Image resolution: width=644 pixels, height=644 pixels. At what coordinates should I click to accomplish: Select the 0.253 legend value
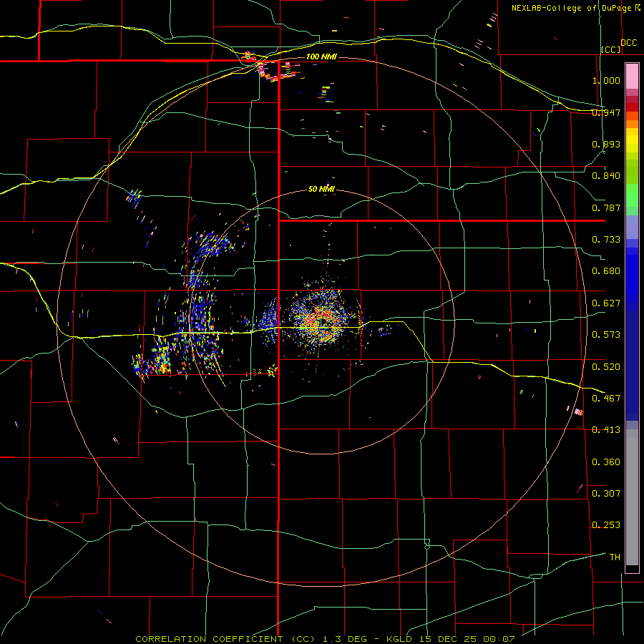pyautogui.click(x=606, y=525)
